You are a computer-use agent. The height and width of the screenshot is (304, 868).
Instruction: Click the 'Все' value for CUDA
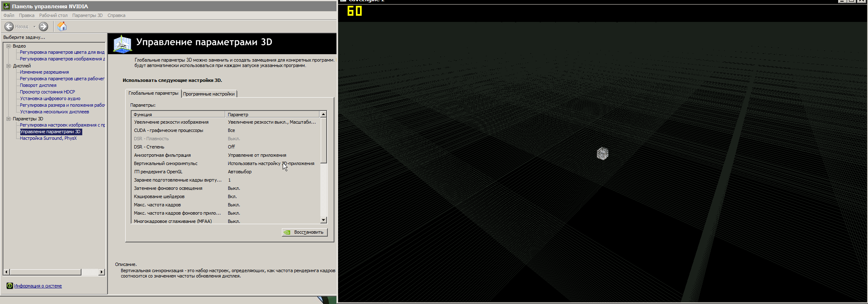click(x=231, y=130)
